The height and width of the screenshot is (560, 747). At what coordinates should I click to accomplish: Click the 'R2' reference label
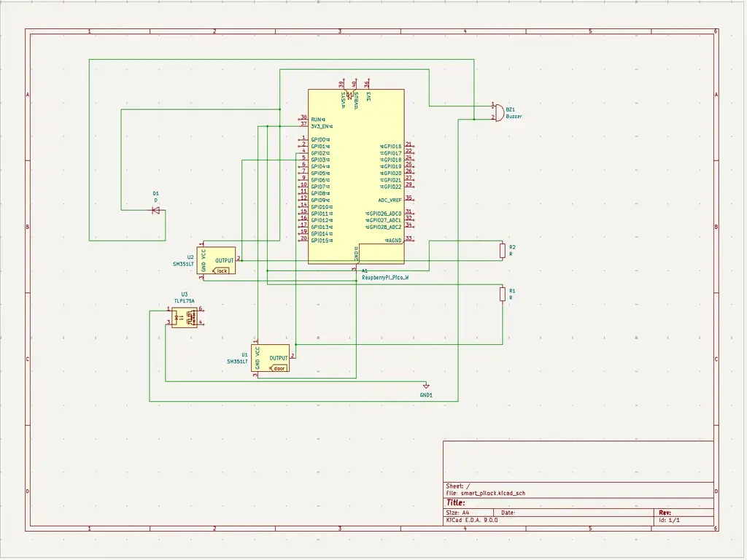(512, 247)
